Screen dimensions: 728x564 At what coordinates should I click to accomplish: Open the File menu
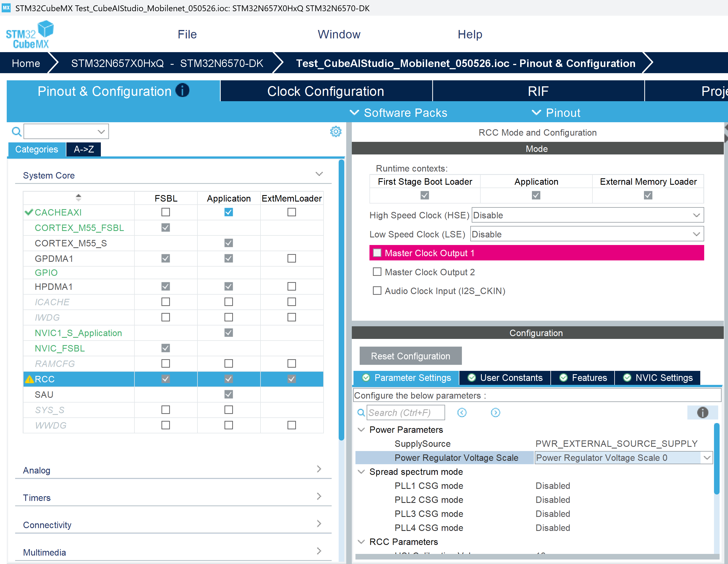[187, 34]
